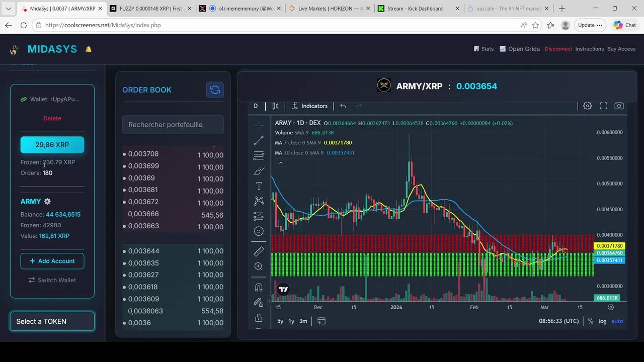Click the TradingView logo on chart
The image size is (644, 362).
click(283, 289)
